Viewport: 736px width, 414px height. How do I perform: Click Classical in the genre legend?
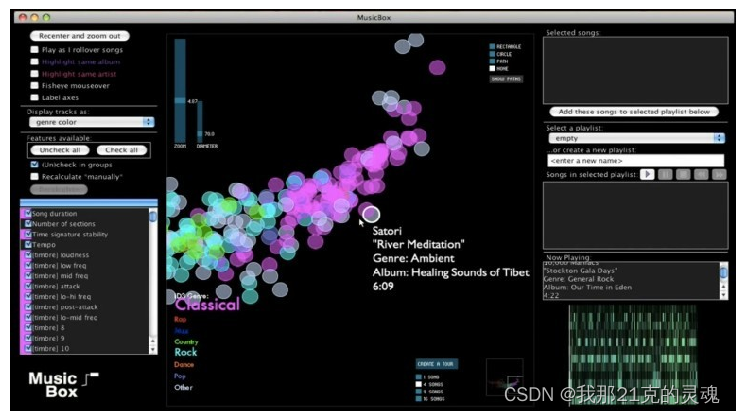click(207, 305)
